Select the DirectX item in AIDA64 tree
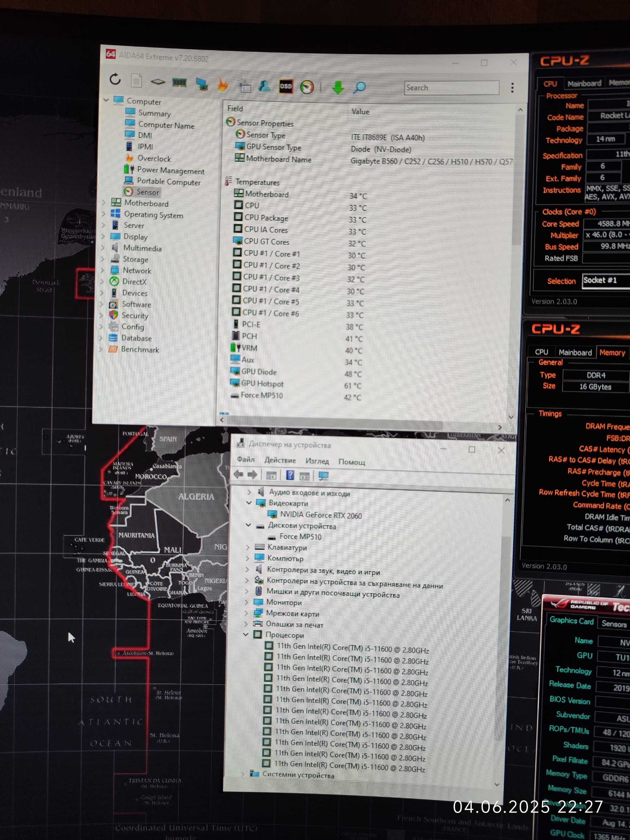630x840 pixels. click(x=134, y=282)
